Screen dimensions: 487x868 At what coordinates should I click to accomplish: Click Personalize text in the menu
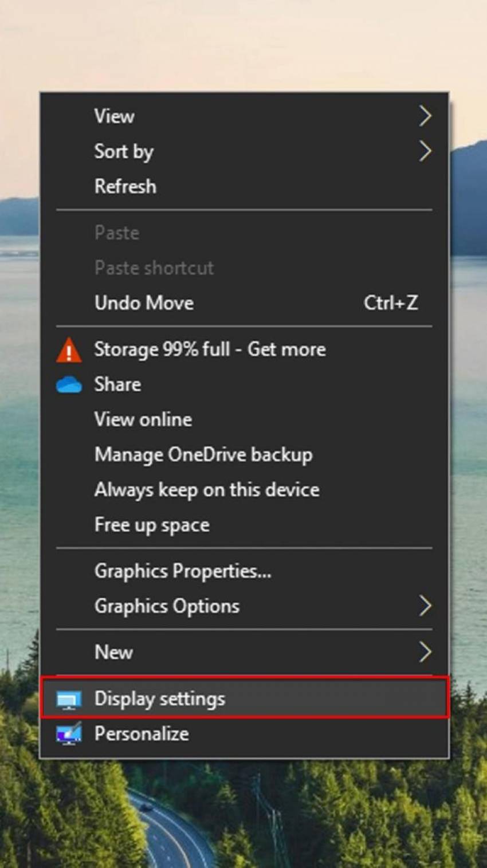point(142,734)
